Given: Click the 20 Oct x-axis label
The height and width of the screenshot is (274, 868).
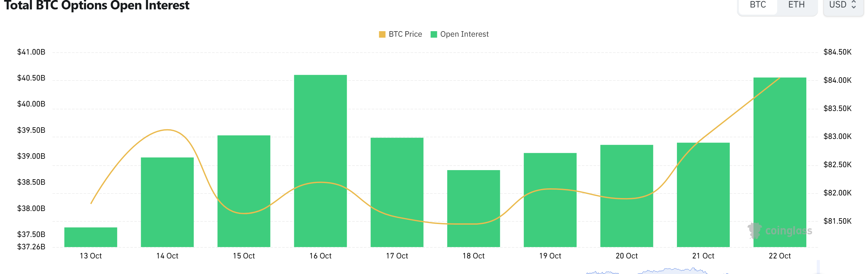Looking at the screenshot, I should [626, 256].
